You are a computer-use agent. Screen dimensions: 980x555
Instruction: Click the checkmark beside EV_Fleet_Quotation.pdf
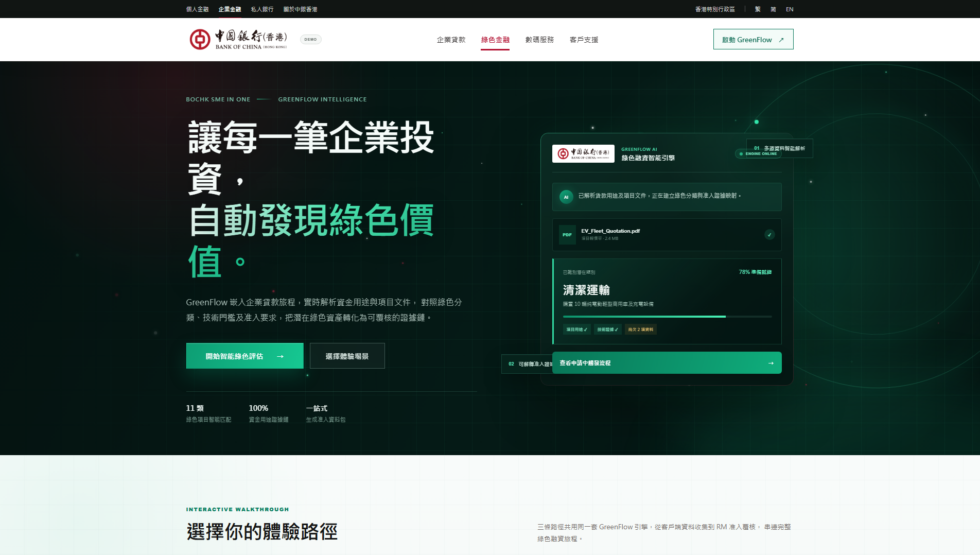(769, 235)
